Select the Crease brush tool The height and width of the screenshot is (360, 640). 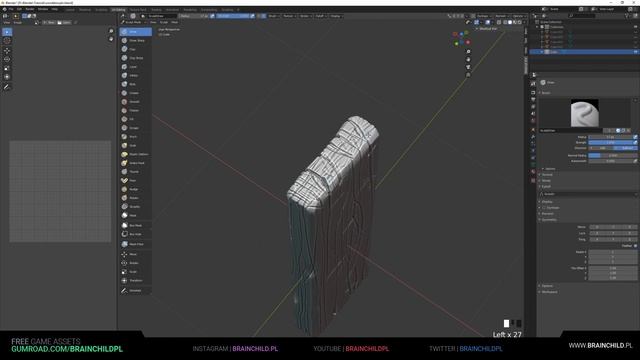[136, 93]
